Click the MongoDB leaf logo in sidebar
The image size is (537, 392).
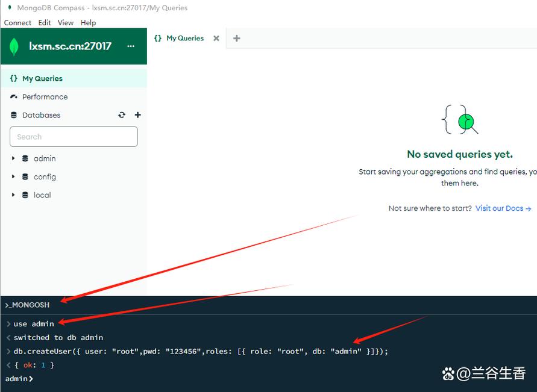(x=14, y=46)
